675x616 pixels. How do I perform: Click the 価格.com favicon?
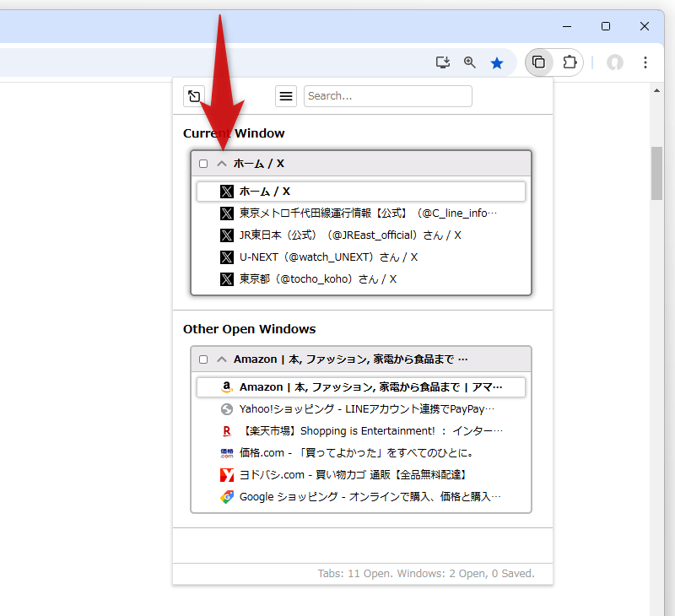[227, 453]
